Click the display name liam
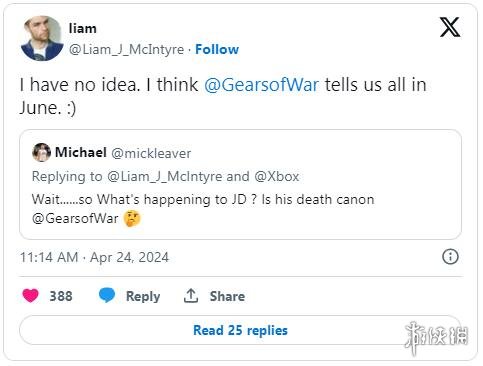This screenshot has height=366, width=483. 83,28
